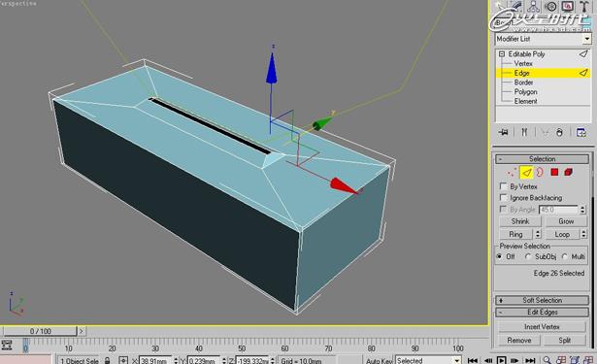Viewport: 597px width, 364px height.
Task: Select Polygon level in modifier stack
Action: coord(525,92)
